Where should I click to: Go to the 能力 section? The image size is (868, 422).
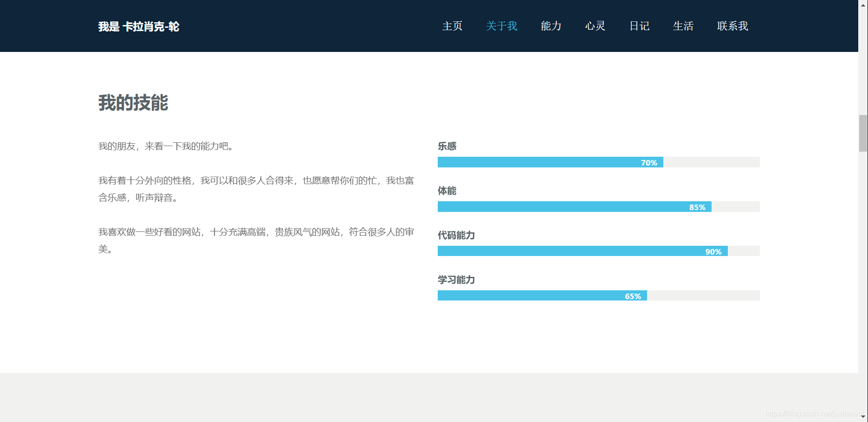(x=551, y=26)
